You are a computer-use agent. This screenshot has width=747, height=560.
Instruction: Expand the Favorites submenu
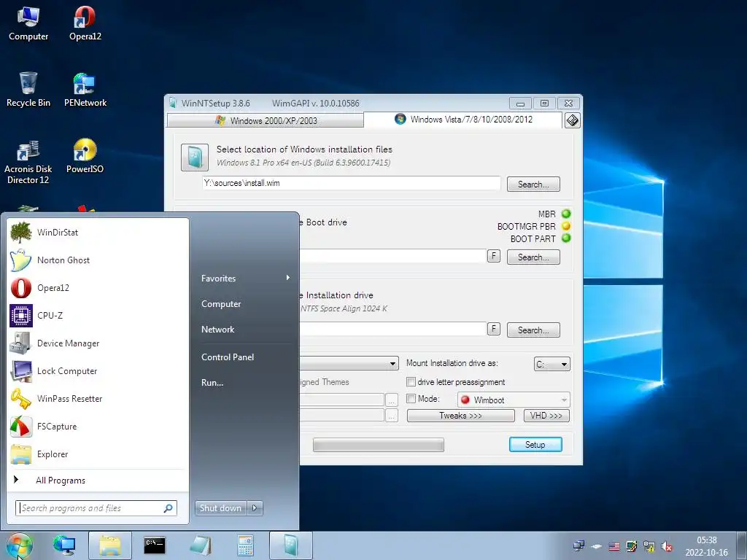(245, 278)
